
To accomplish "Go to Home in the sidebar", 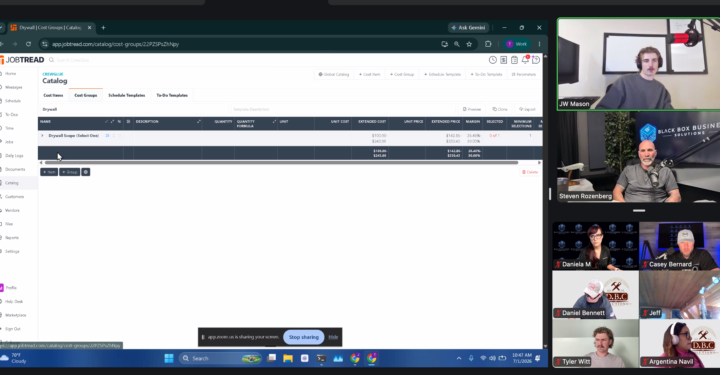I will point(10,73).
